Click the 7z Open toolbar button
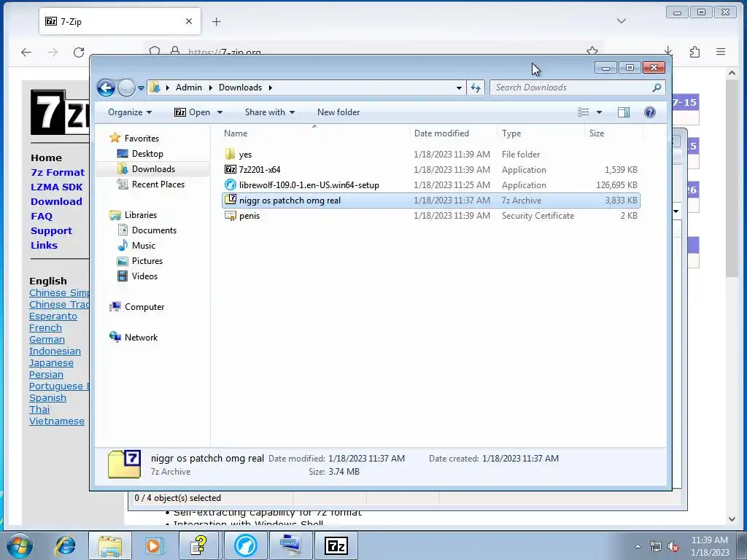747x560 pixels. 192,112
